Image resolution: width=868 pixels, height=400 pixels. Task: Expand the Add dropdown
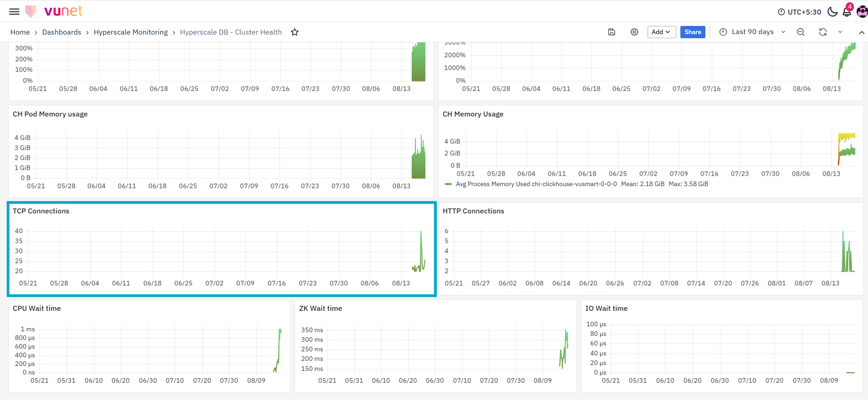coord(661,32)
